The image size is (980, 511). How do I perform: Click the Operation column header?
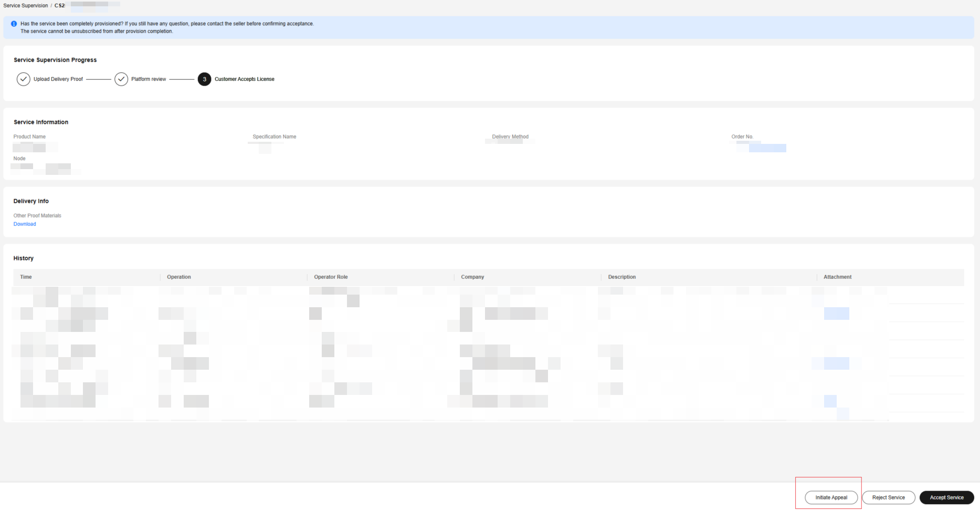coord(179,277)
